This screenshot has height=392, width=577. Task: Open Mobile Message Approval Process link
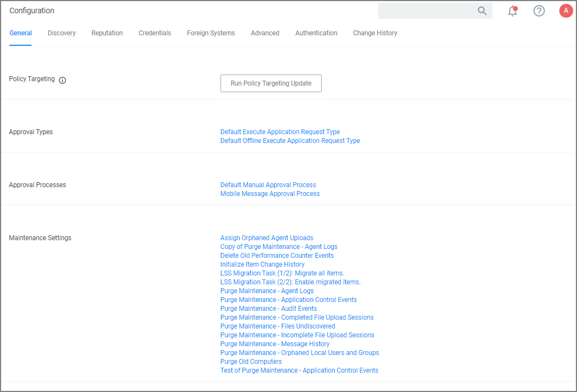click(270, 194)
